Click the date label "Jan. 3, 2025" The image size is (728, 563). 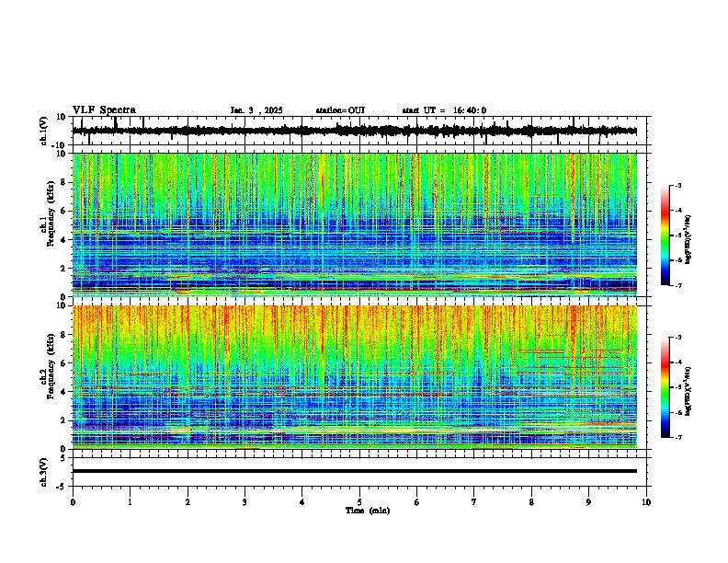tap(256, 110)
